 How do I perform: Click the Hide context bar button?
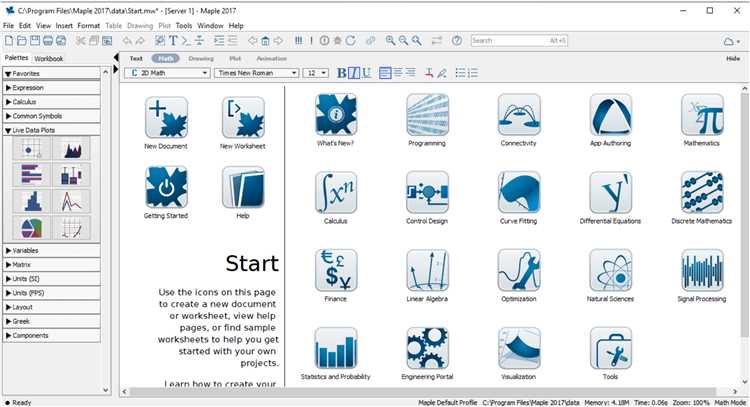click(x=733, y=58)
